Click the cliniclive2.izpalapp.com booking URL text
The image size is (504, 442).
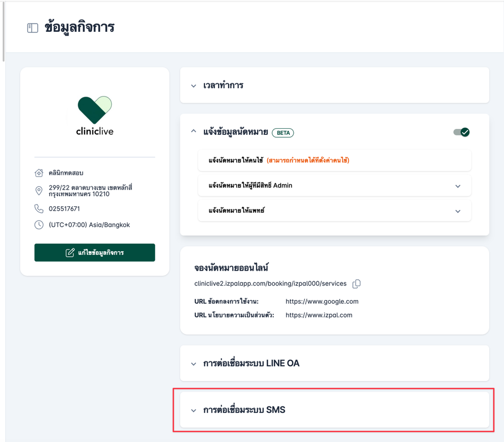[x=270, y=284]
